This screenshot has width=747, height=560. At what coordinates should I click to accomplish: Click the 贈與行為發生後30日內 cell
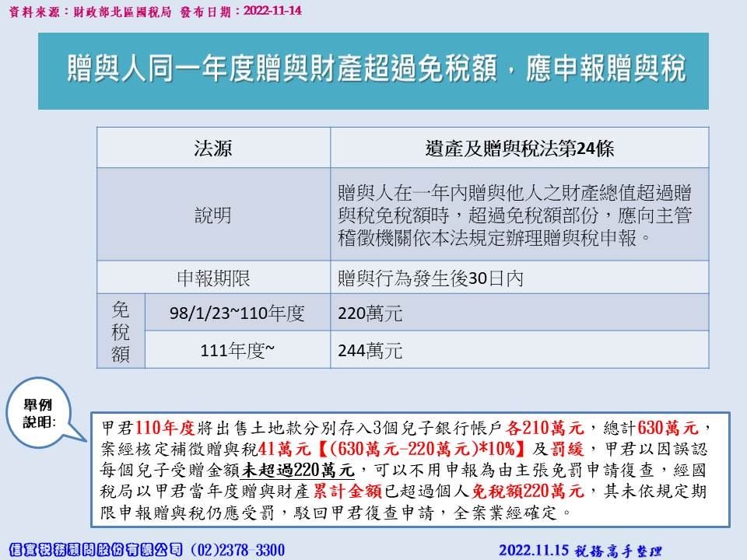pos(519,278)
